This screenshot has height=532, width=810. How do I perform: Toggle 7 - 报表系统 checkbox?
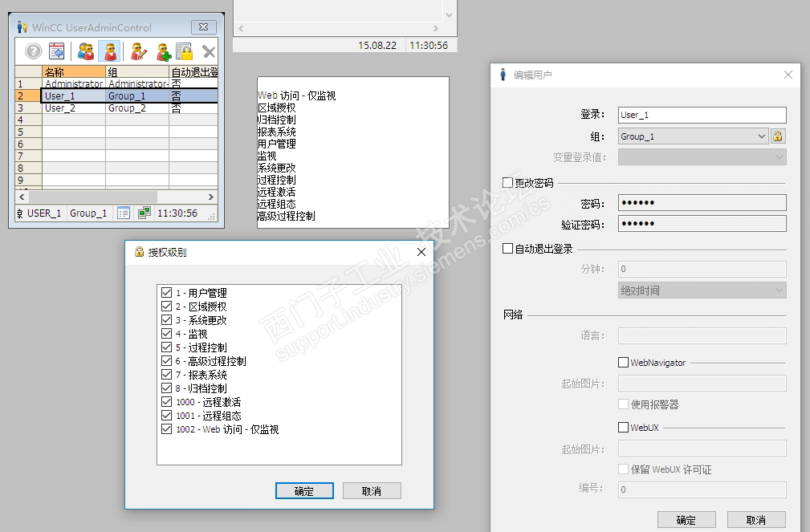coord(166,375)
